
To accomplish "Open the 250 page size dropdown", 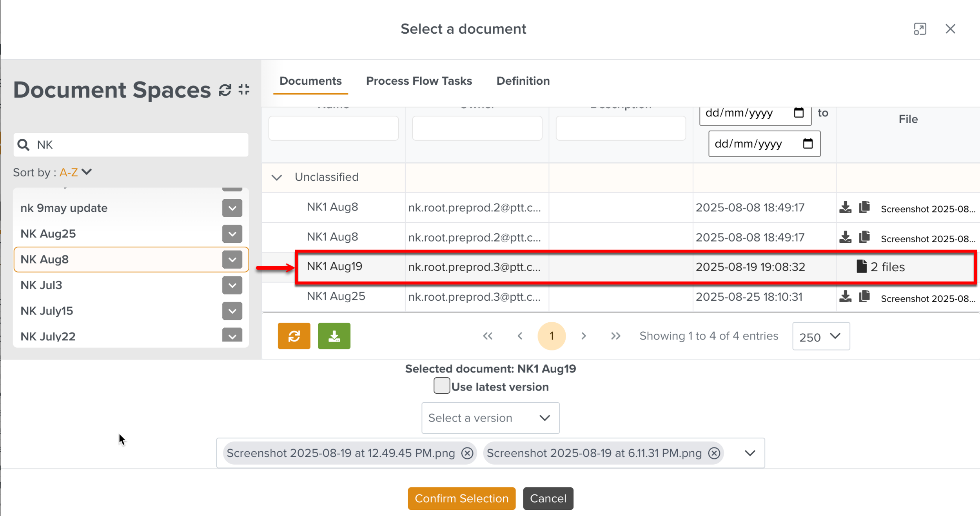I will pyautogui.click(x=820, y=336).
